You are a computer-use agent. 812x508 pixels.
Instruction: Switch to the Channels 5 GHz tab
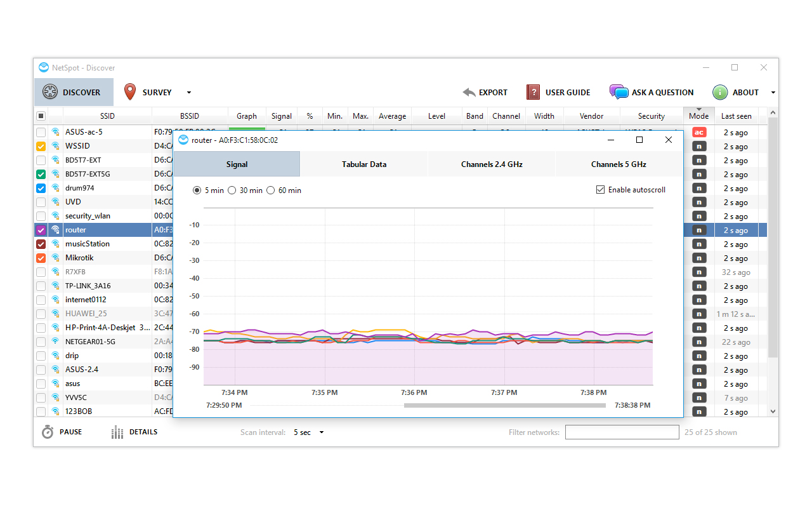tap(619, 164)
